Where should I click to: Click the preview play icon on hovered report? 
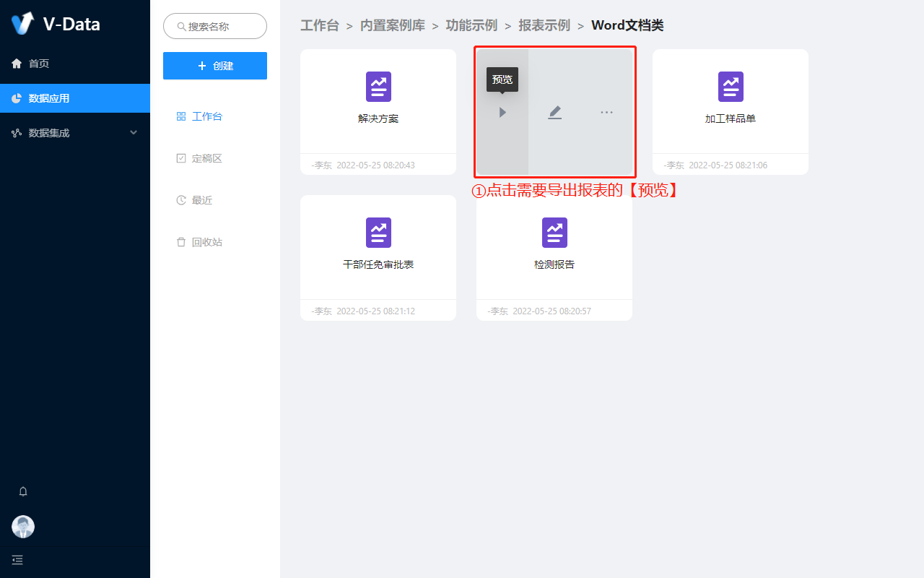(502, 113)
